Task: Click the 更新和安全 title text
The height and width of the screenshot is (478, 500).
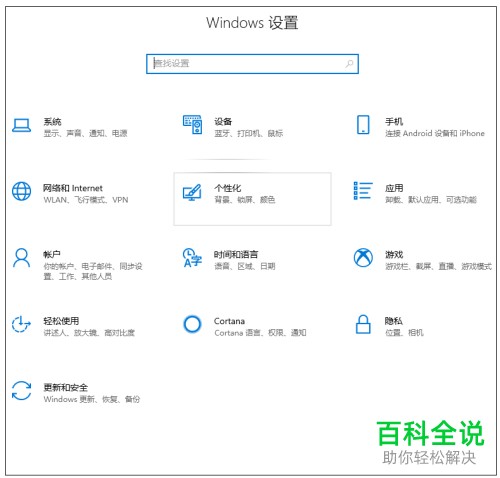Action: tap(65, 387)
